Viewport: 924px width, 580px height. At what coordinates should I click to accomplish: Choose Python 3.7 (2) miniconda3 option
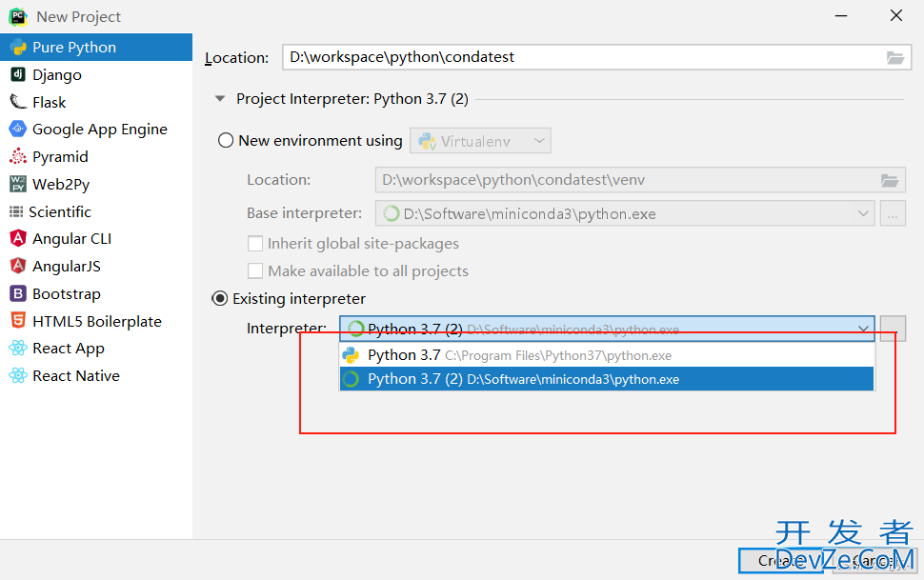607,379
